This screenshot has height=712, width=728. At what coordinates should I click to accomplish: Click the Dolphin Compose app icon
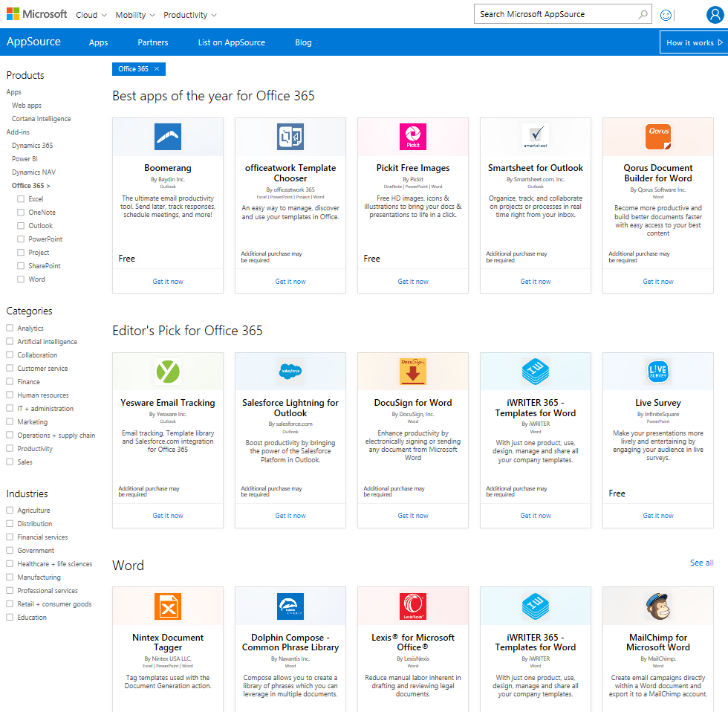coord(290,606)
